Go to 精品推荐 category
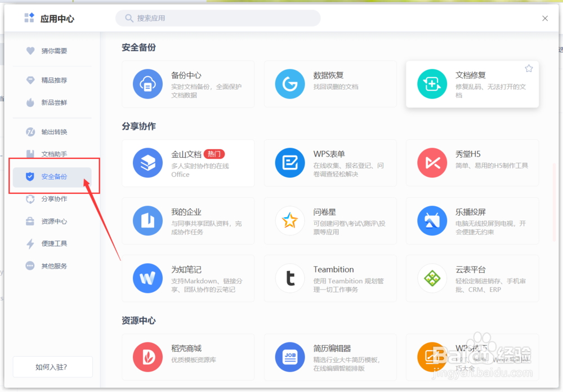Viewport: 563px width, 392px height. [x=52, y=80]
